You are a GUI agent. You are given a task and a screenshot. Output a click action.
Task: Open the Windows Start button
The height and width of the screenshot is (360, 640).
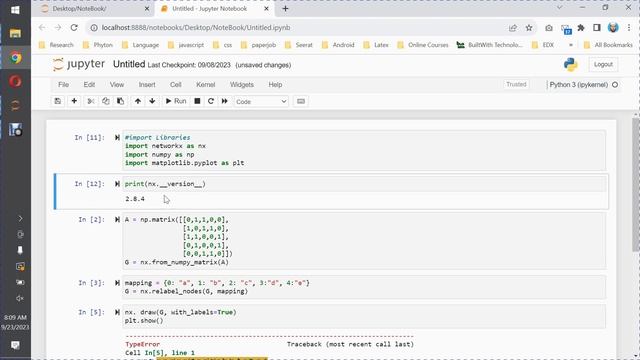(x=15, y=10)
